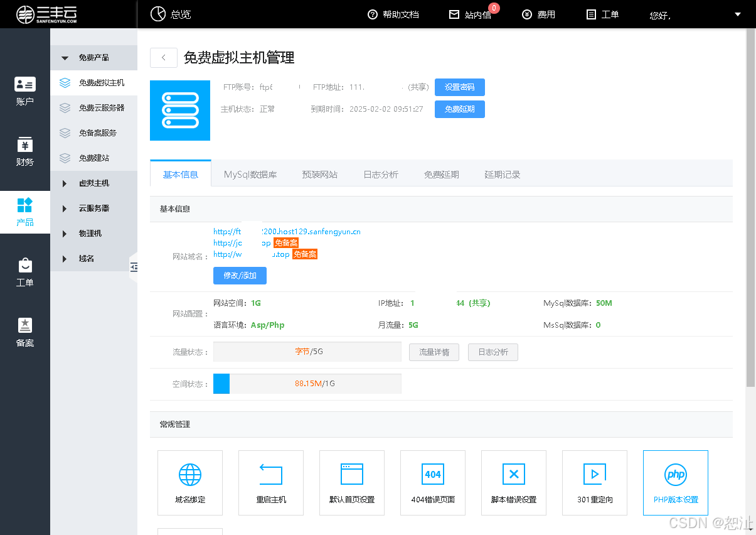This screenshot has height=535, width=756.
Task: Expand 域名 group
Action: (x=93, y=259)
